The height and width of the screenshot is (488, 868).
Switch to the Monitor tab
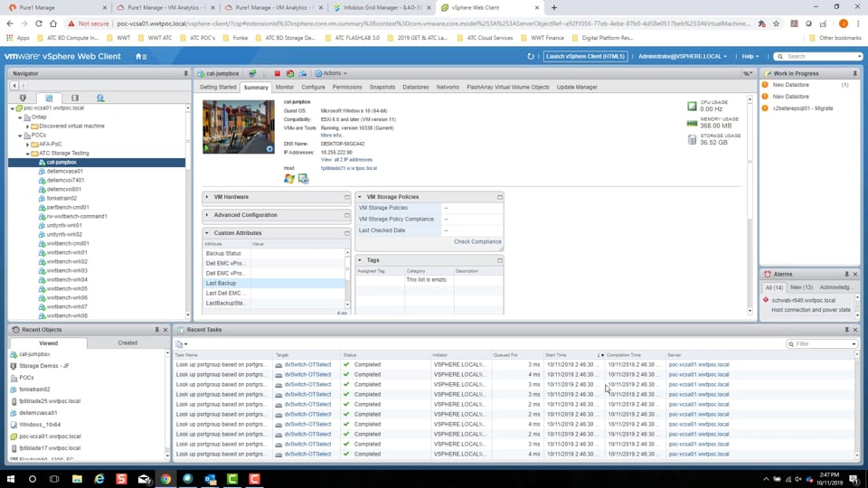285,88
